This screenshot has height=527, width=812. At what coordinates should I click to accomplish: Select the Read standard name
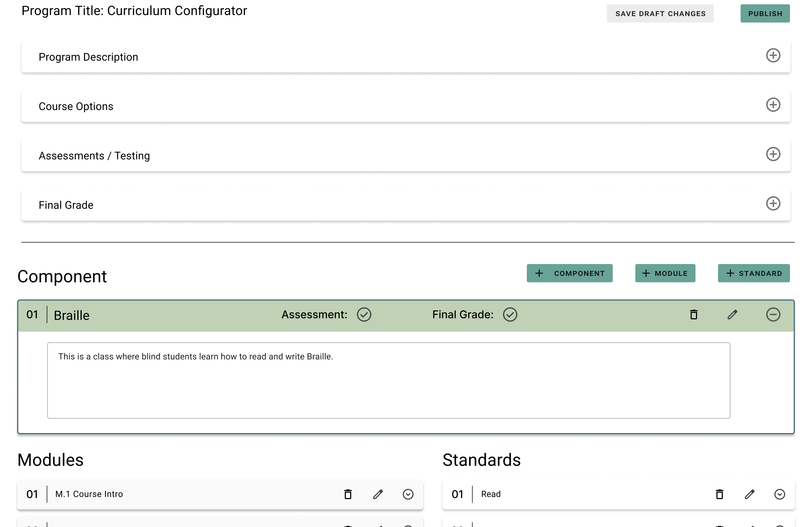[x=491, y=494]
